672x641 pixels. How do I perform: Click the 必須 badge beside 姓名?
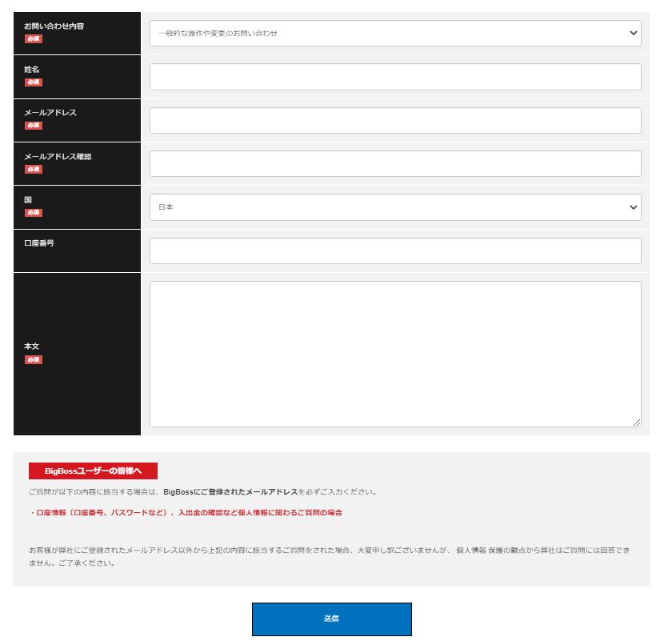(x=33, y=82)
